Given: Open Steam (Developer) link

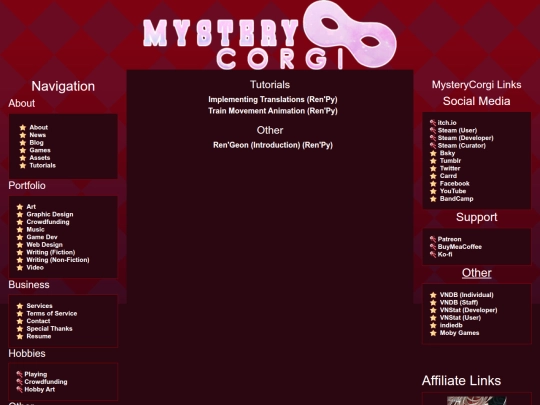Looking at the screenshot, I should pos(466,138).
